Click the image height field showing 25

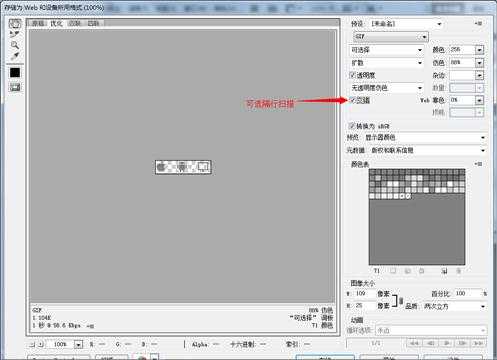point(363,305)
